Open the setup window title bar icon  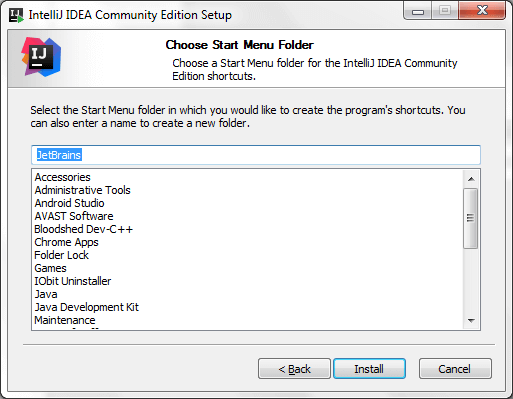tap(16, 15)
